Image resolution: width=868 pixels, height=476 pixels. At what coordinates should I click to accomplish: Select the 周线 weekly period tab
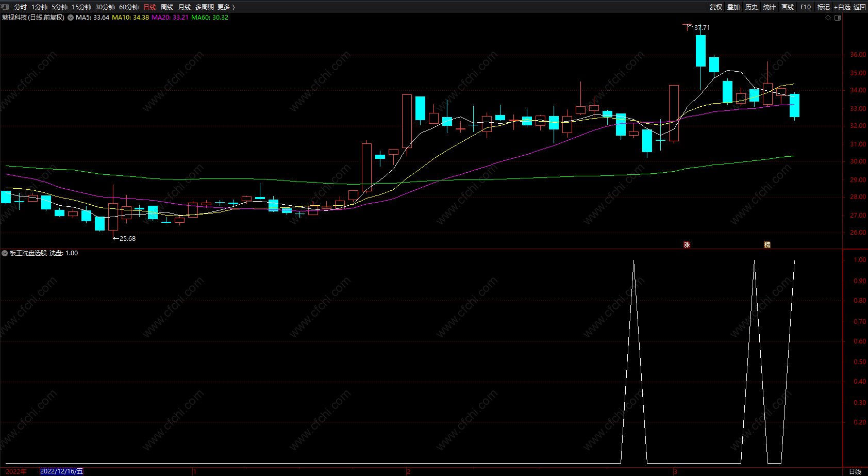(x=167, y=7)
